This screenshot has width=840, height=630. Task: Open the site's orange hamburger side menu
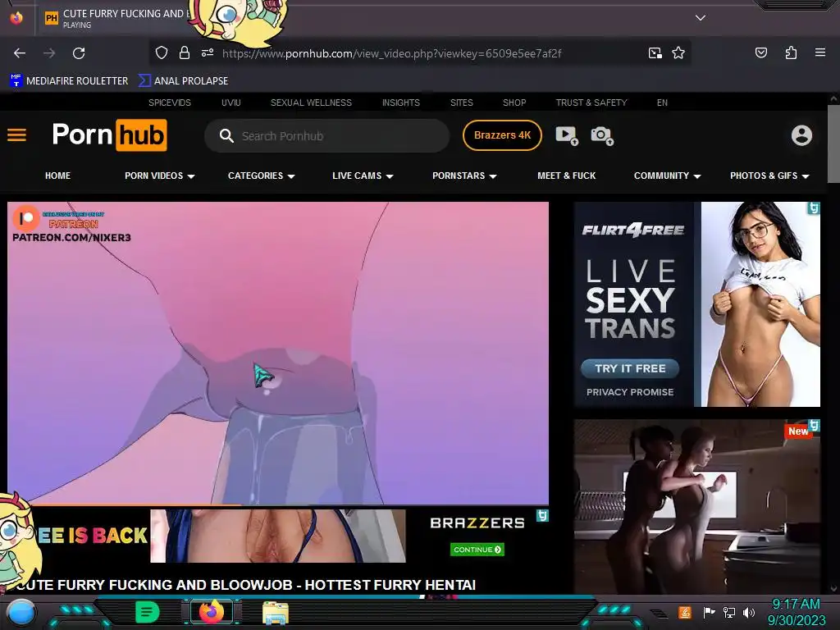[16, 135]
